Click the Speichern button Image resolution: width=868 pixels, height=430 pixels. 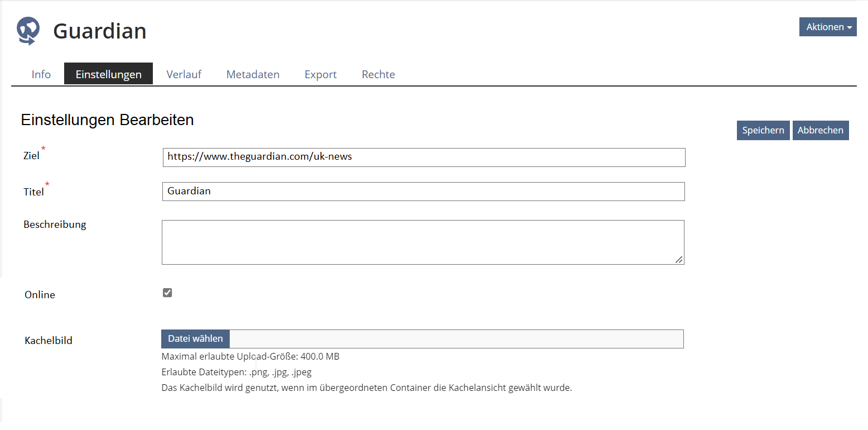coord(763,130)
